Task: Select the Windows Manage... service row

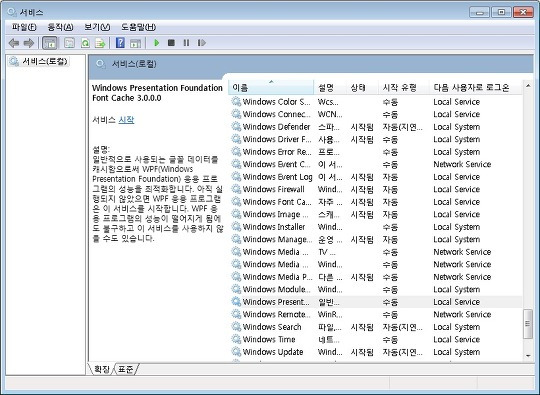Action: (x=376, y=239)
